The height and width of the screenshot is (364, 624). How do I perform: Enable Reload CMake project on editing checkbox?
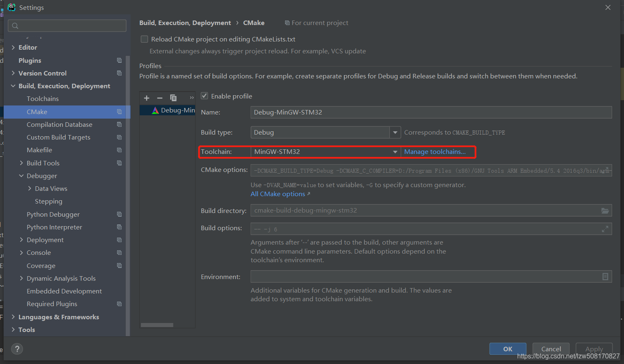(x=144, y=39)
